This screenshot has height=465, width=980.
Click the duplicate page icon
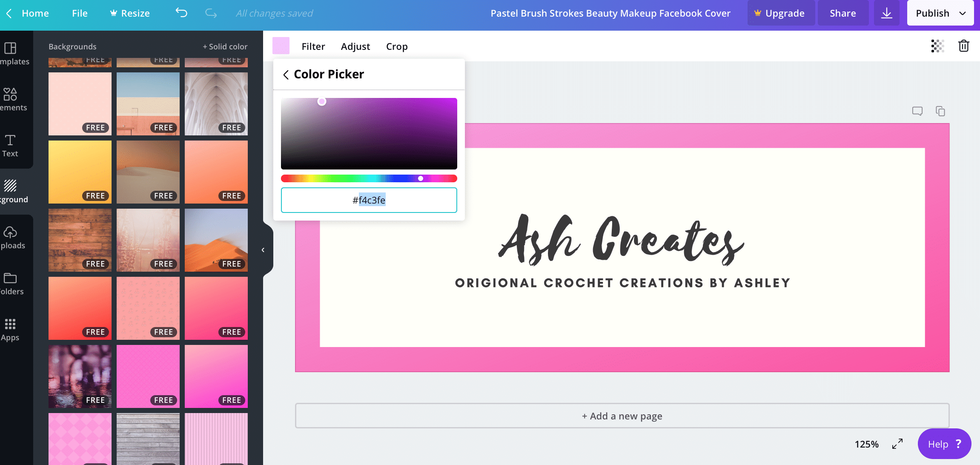[x=940, y=111]
